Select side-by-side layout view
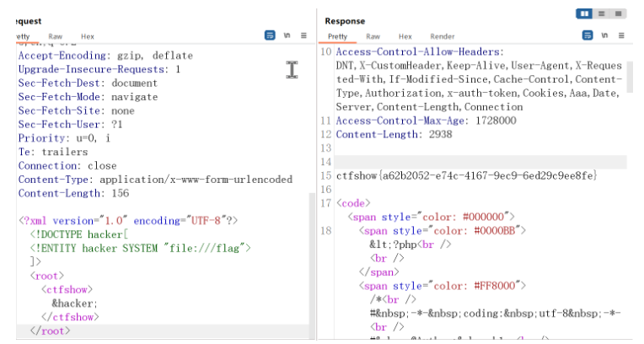The image size is (644, 344). coord(584,13)
